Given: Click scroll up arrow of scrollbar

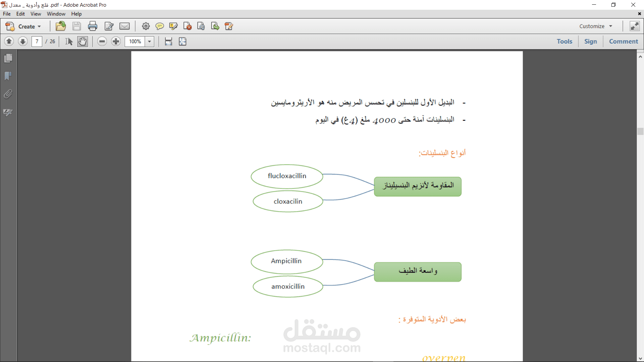Looking at the screenshot, I should (x=640, y=57).
